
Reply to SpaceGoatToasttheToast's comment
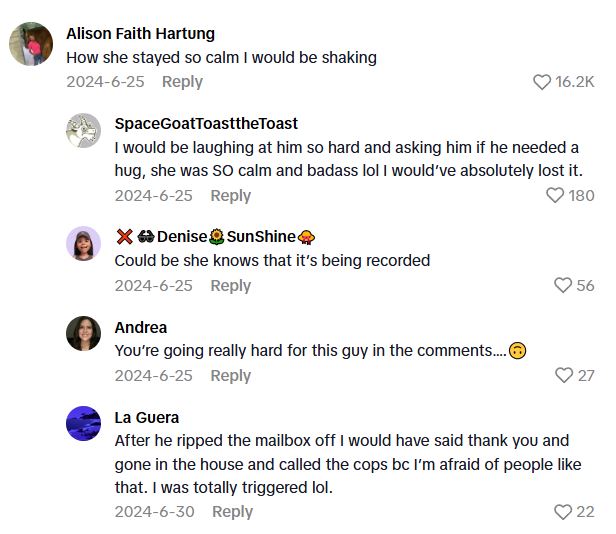point(230,196)
